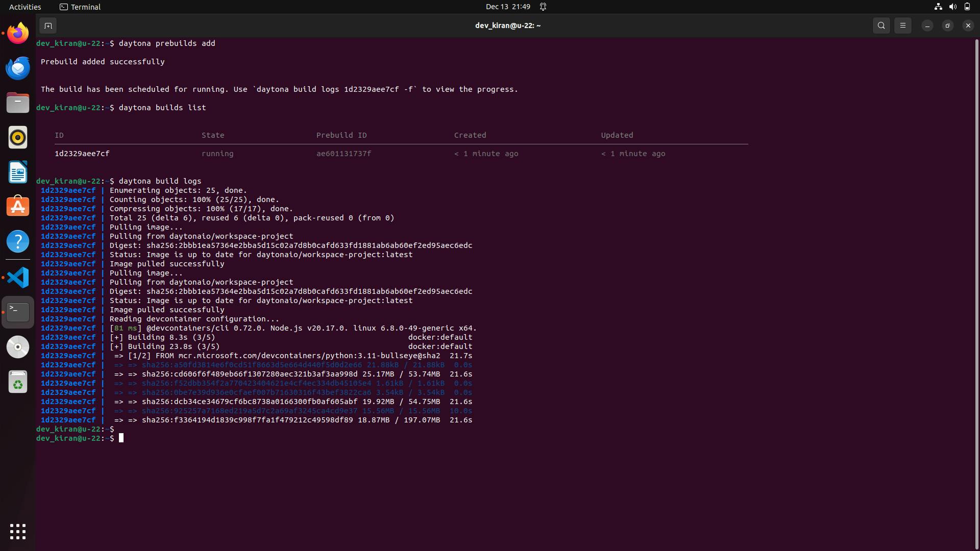Click sha256:dcb34ce34679cf6bc layer line

(x=293, y=402)
